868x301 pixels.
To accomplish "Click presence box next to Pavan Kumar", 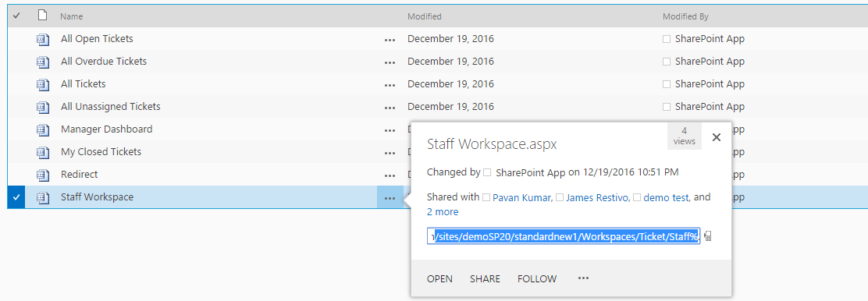I will click(486, 197).
